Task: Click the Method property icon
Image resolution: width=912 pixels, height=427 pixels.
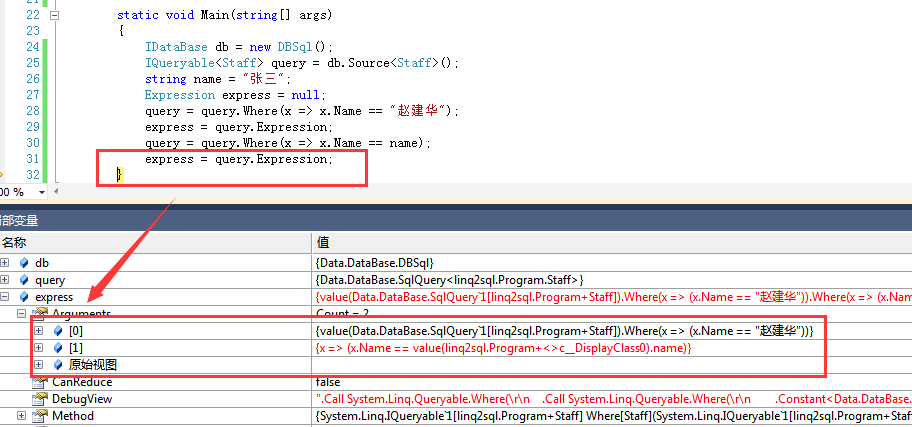Action: (40, 415)
